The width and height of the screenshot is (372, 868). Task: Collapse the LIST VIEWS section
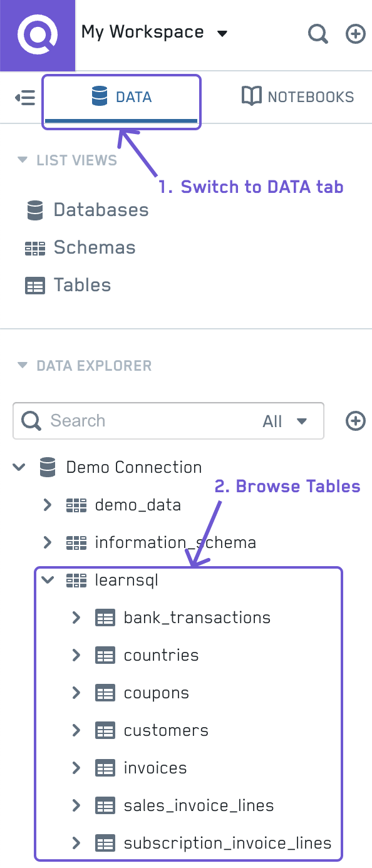click(x=23, y=160)
